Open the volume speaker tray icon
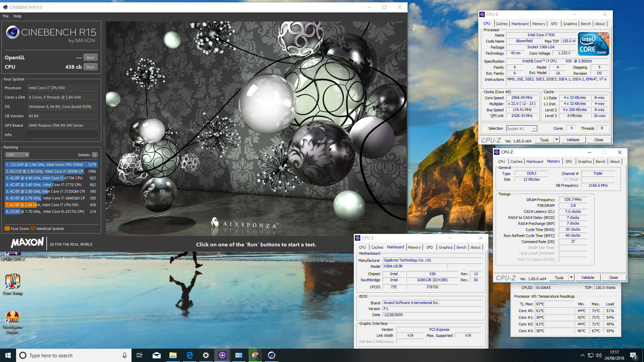This screenshot has height=362, width=644. click(x=599, y=355)
